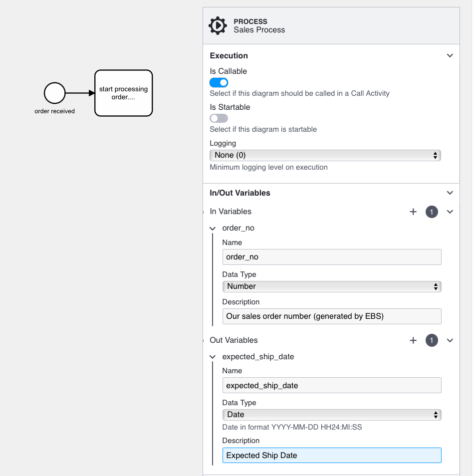This screenshot has width=475, height=476.
Task: Click the In Variables label
Action: [x=231, y=211]
